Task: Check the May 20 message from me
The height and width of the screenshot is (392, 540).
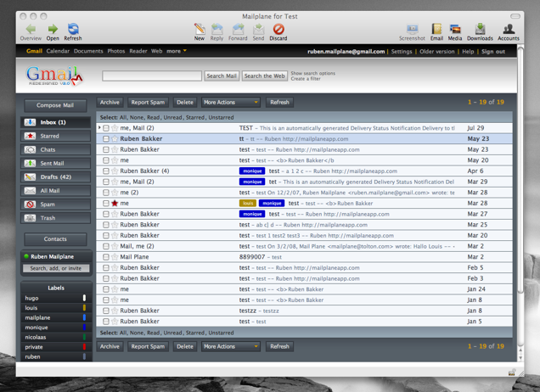Action: 106,160
